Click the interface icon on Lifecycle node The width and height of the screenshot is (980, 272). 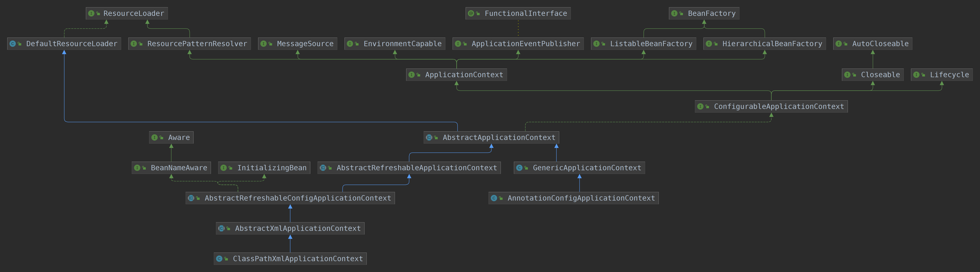[x=916, y=75]
